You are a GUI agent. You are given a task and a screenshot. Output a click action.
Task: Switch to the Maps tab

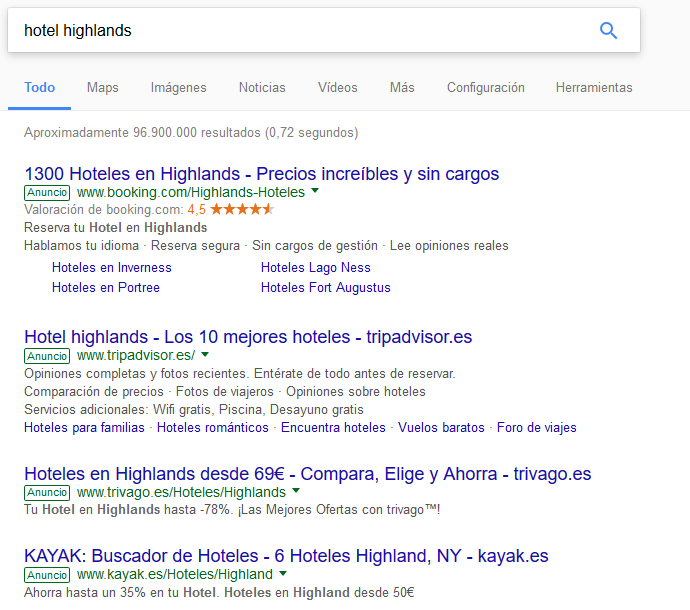pos(103,88)
